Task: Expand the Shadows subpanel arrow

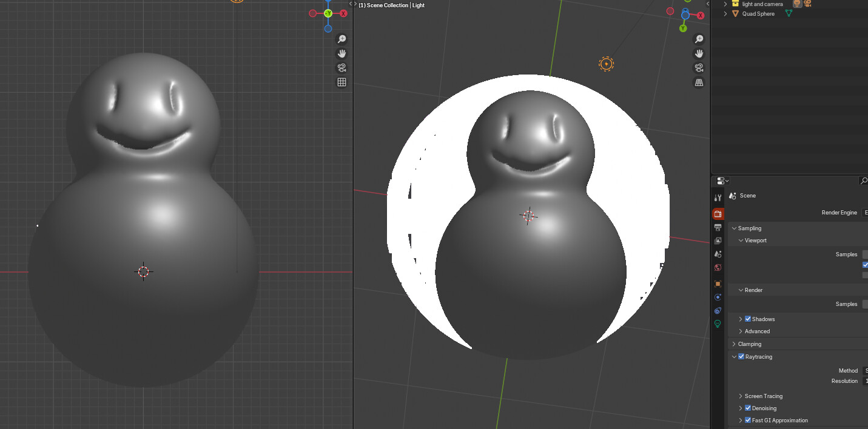Action: (x=741, y=319)
